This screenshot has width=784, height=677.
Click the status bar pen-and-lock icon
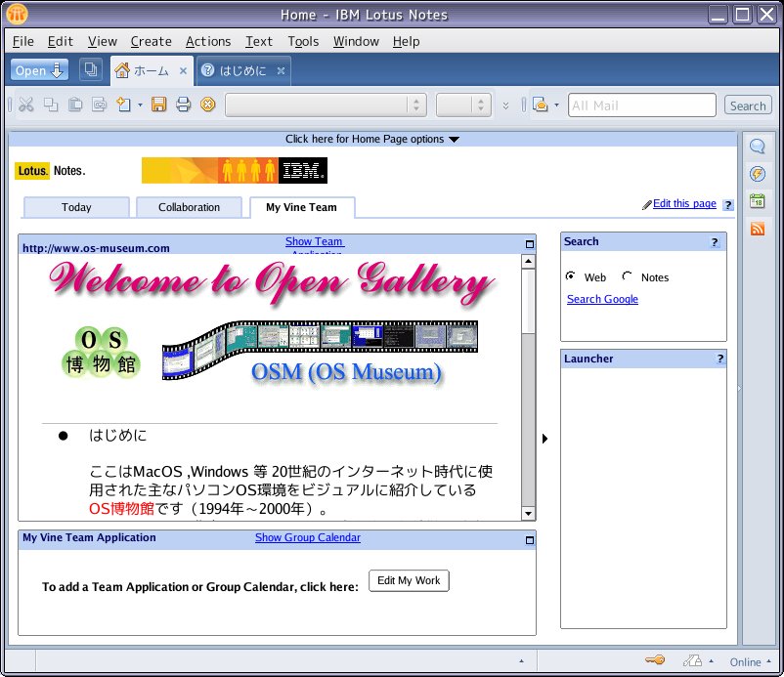pyautogui.click(x=692, y=661)
